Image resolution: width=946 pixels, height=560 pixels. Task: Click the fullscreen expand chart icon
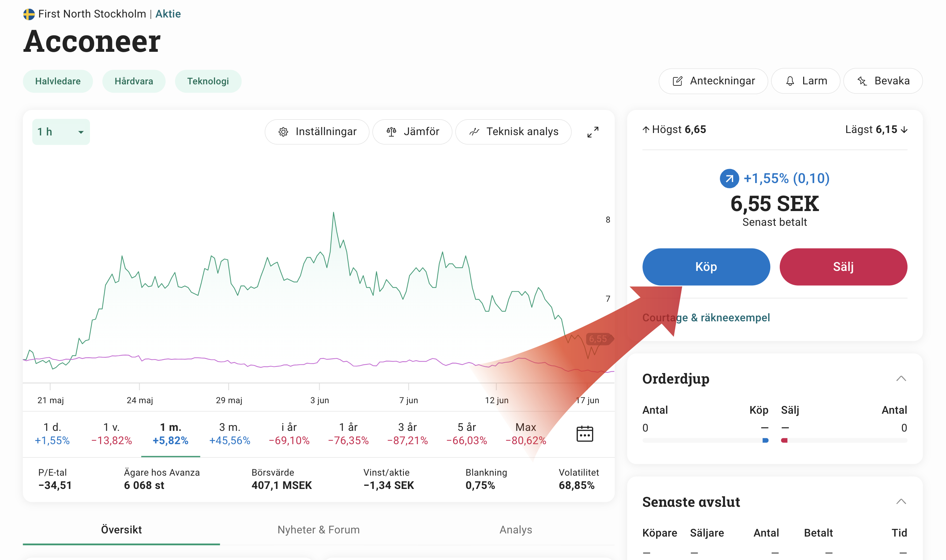pyautogui.click(x=593, y=132)
